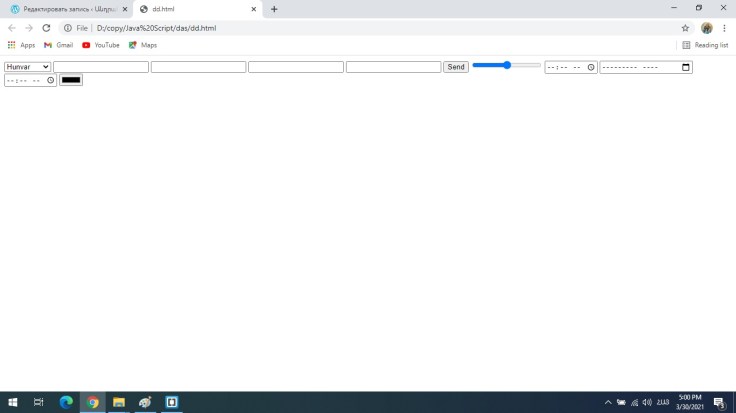The image size is (736, 413).
Task: Expand the Hunvar dropdown list
Action: point(27,67)
